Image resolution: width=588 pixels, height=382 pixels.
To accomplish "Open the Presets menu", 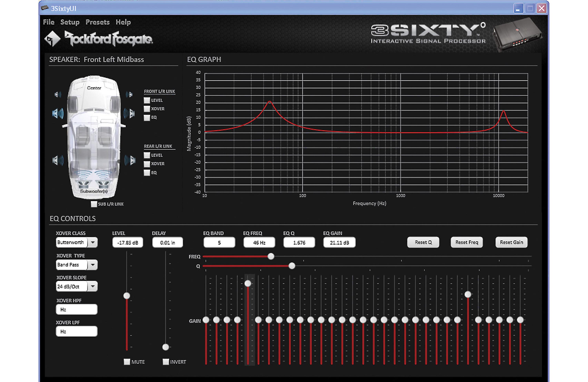I will click(98, 22).
